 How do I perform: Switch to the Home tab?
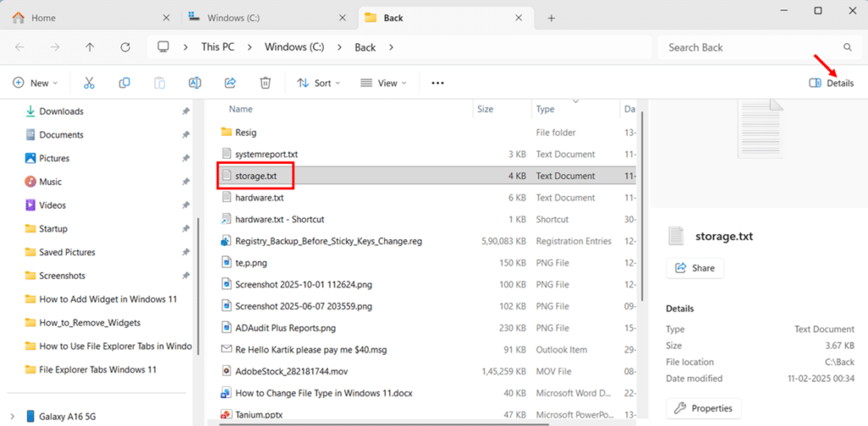92,18
